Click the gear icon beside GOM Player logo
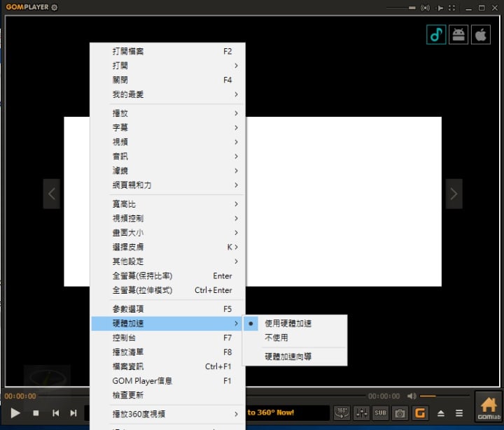The height and width of the screenshot is (430, 504). coord(55,8)
